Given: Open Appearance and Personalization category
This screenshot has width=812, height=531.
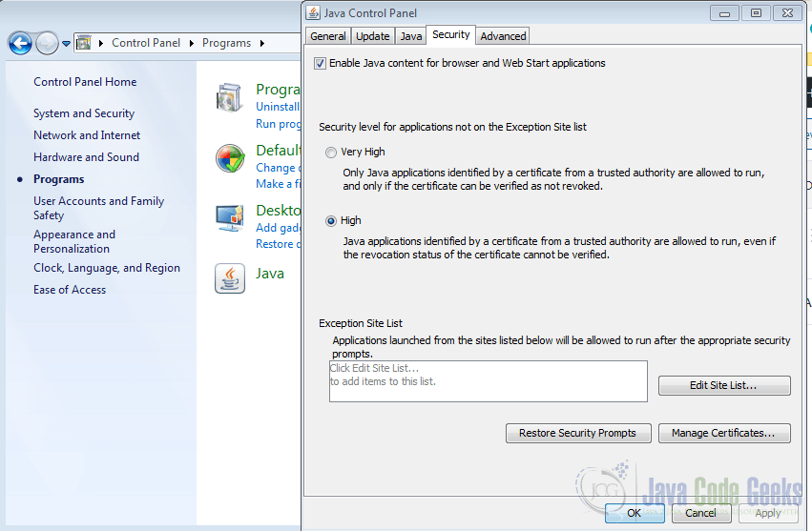Looking at the screenshot, I should tap(74, 242).
